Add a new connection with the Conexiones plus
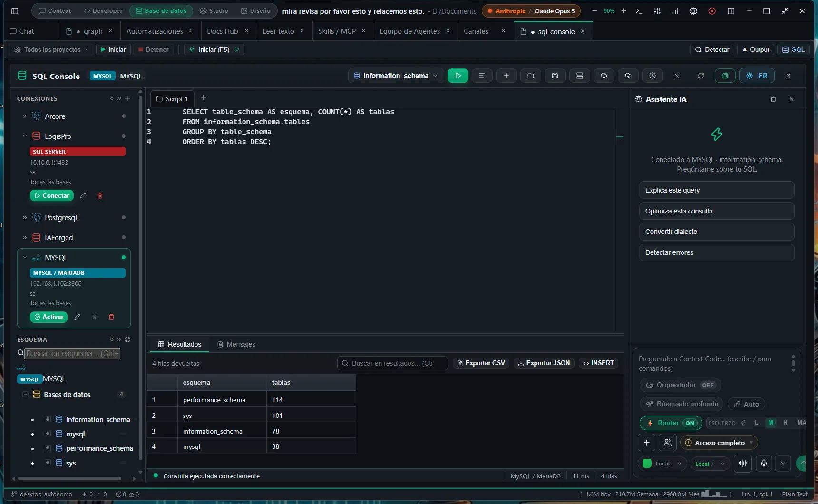This screenshot has height=504, width=818. tap(127, 98)
